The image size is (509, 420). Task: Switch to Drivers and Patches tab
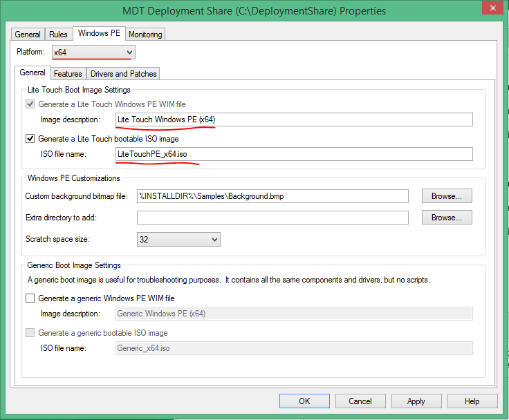[124, 74]
